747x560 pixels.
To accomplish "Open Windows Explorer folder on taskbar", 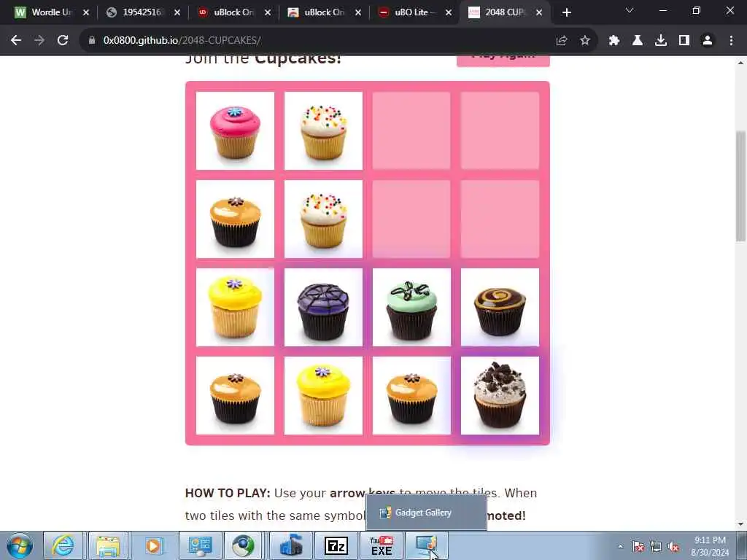I will 108,545.
